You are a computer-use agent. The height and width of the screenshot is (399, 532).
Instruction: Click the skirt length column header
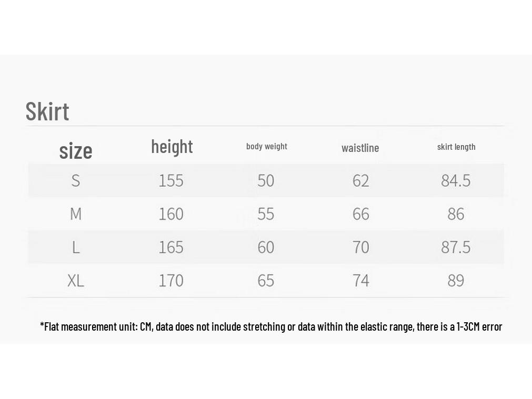[456, 147]
